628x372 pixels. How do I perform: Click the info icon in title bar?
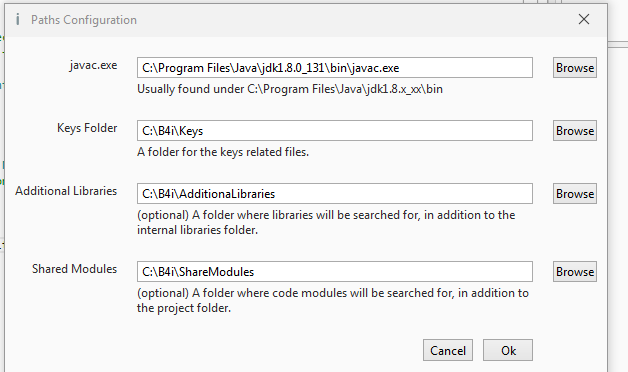(18, 19)
